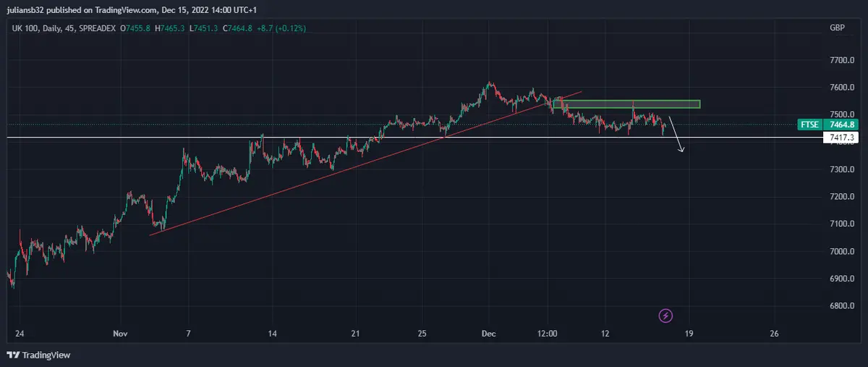Viewport: 868px width, 367px height.
Task: Click the current price label 7464.8
Action: point(843,125)
